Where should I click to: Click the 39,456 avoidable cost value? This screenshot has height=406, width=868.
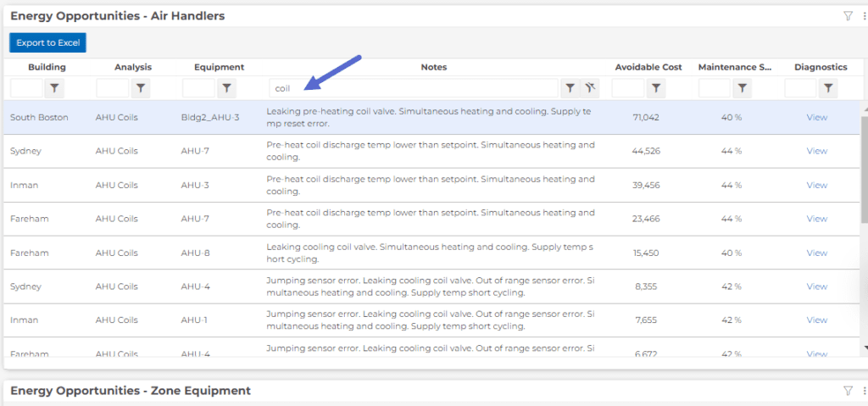pos(646,185)
